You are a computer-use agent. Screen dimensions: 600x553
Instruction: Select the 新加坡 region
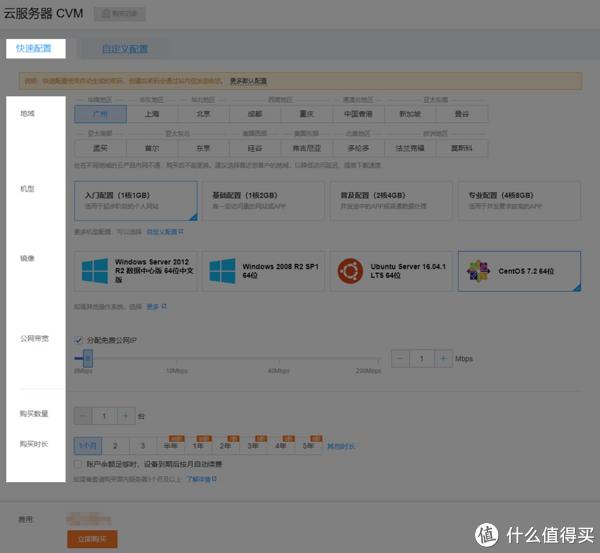click(x=410, y=114)
